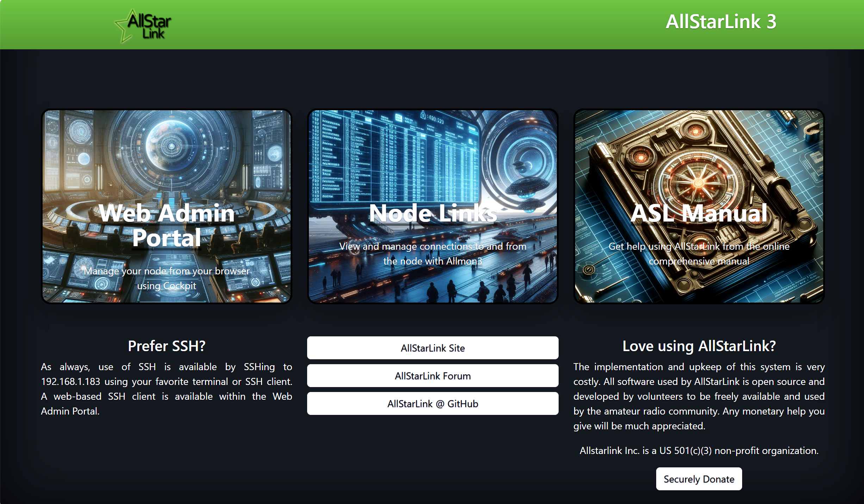The height and width of the screenshot is (504, 864).
Task: Click the Love using AllStarLink? heading
Action: pyautogui.click(x=699, y=346)
